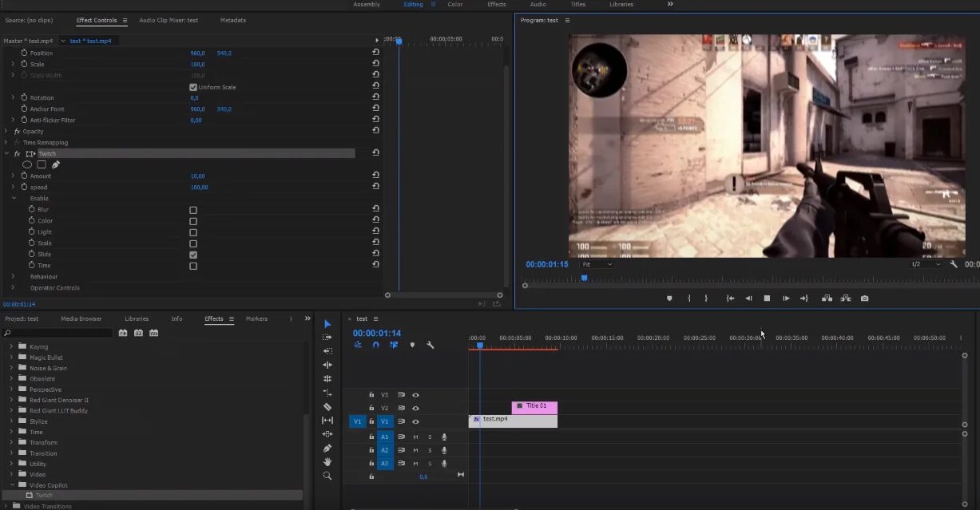
Task: Solo audio track A2
Action: point(429,450)
